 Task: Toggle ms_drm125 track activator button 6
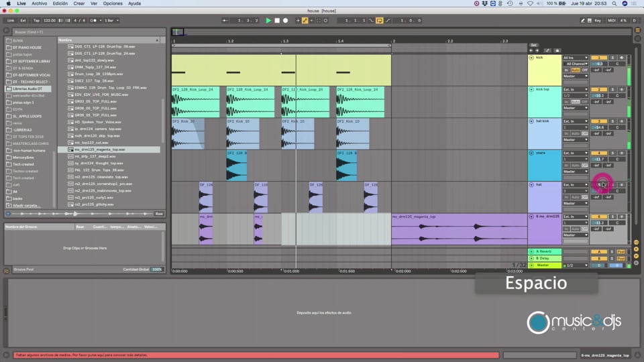(599, 217)
